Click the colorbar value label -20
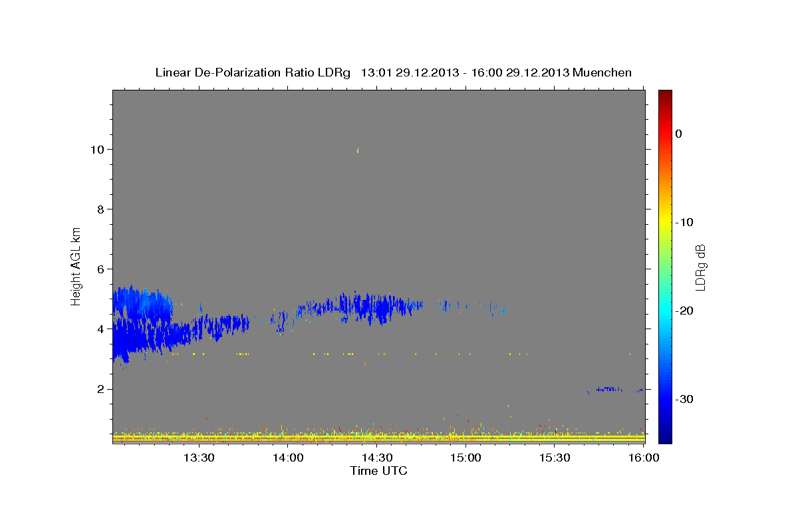This screenshot has width=798, height=532. (x=685, y=311)
